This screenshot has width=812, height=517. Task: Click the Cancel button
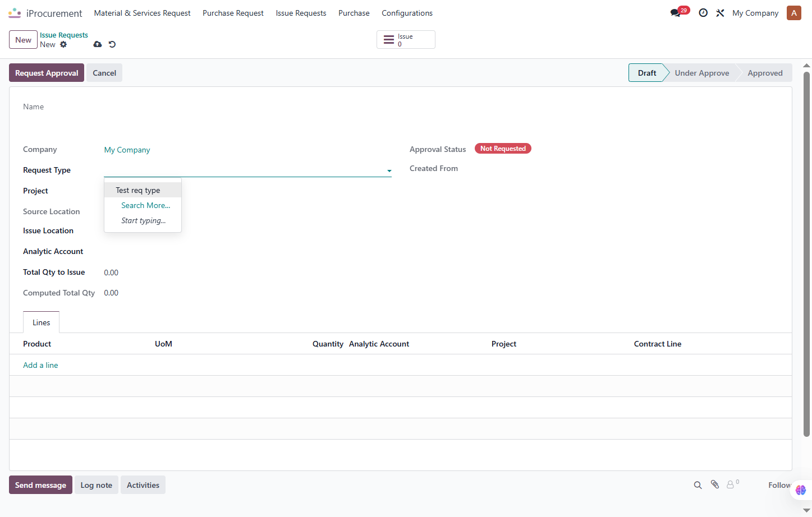tap(104, 73)
